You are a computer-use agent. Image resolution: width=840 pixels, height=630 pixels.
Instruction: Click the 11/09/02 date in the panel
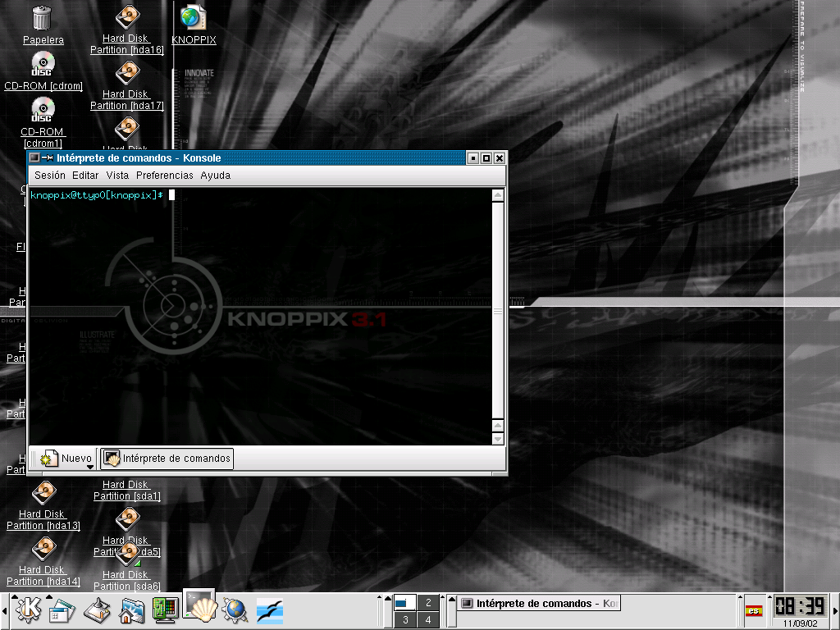[800, 623]
